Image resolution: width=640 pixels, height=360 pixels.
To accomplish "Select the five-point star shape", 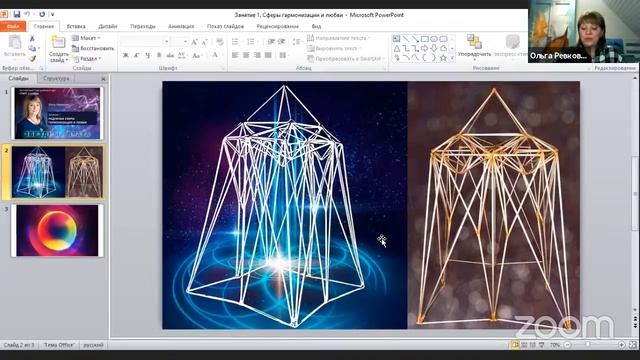I will [443, 58].
